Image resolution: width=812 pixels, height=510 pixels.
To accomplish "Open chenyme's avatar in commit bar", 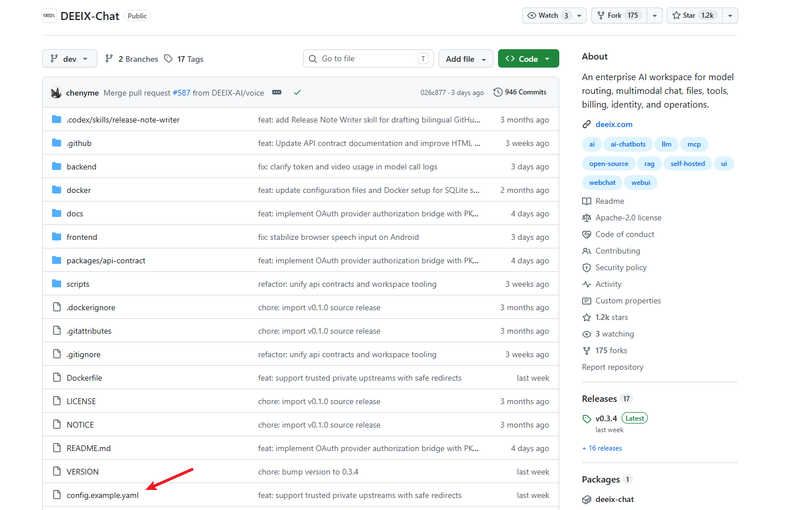I will point(56,93).
